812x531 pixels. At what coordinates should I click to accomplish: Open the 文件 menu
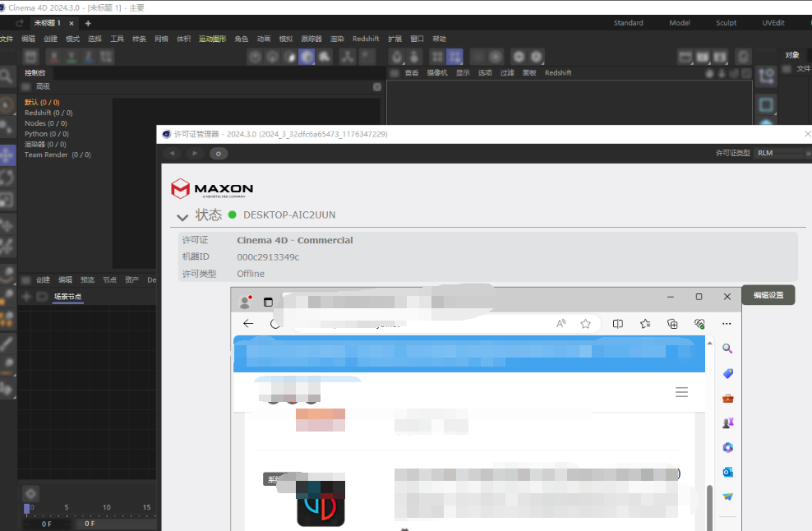coord(7,39)
